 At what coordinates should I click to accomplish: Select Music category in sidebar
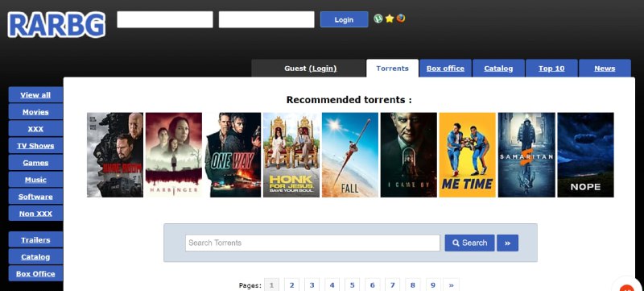click(x=35, y=180)
